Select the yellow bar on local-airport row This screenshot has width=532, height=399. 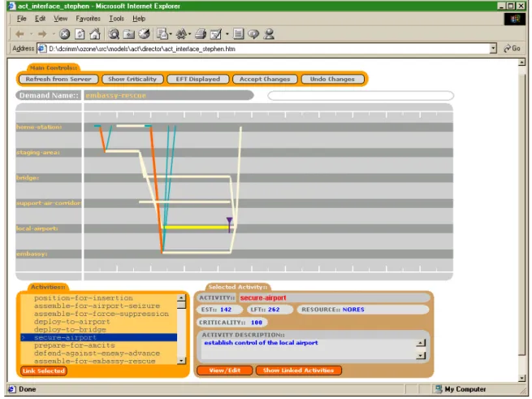pyautogui.click(x=196, y=228)
